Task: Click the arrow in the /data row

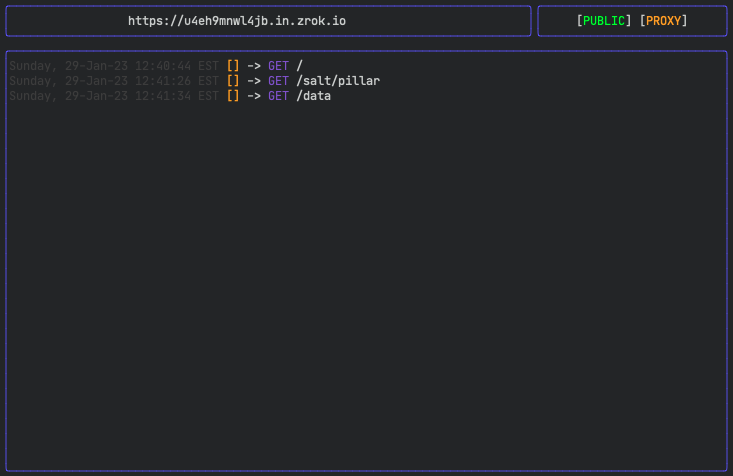Action: click(254, 96)
